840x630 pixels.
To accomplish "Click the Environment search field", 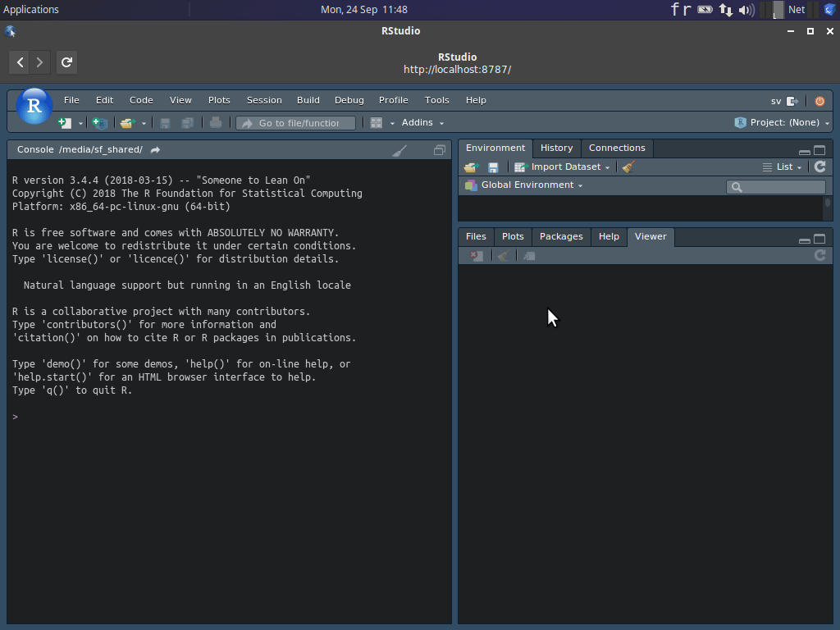I will click(x=776, y=187).
